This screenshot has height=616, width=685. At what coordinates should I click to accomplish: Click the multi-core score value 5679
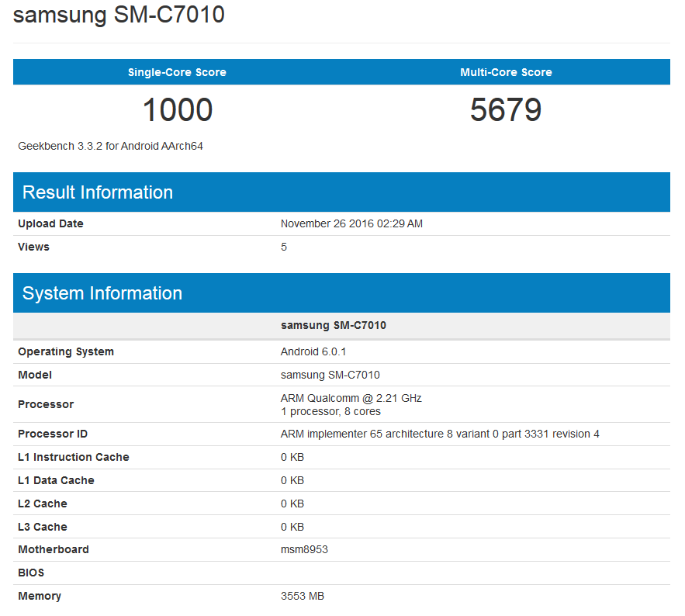click(x=506, y=109)
